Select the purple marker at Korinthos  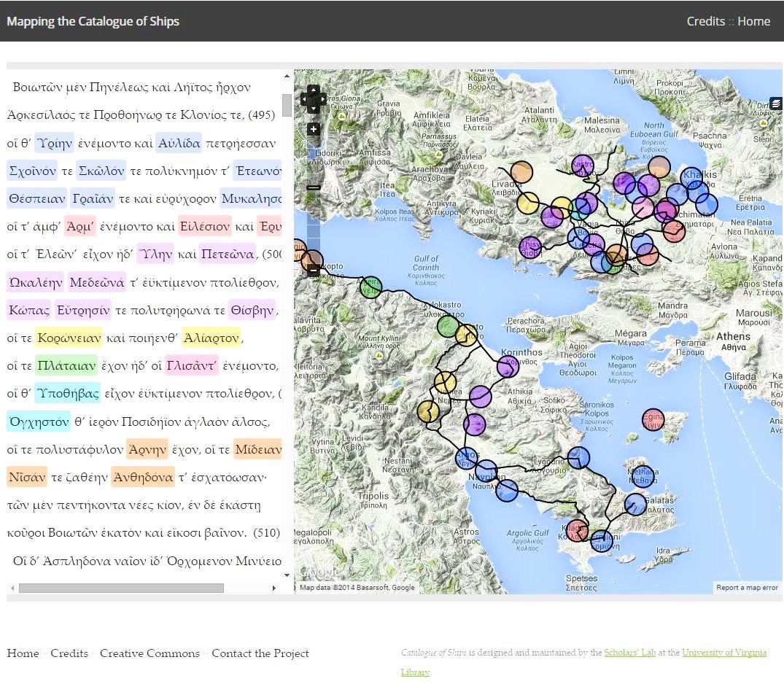click(508, 367)
